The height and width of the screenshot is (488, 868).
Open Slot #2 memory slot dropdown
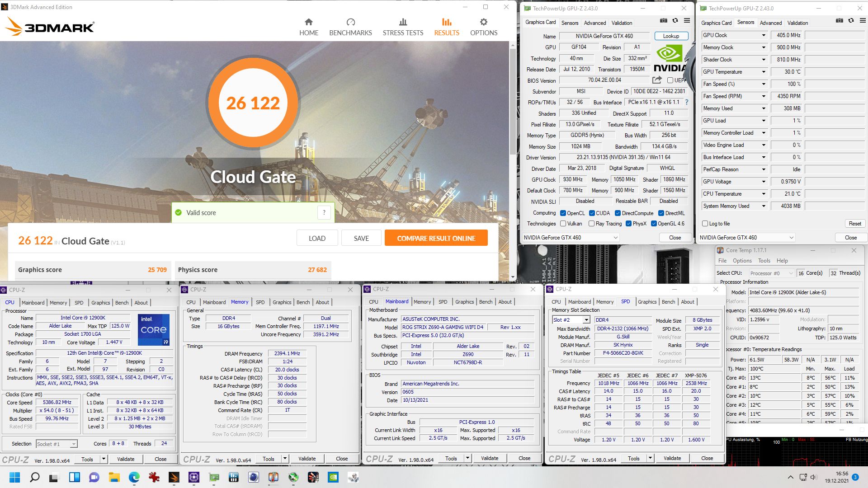pyautogui.click(x=571, y=320)
